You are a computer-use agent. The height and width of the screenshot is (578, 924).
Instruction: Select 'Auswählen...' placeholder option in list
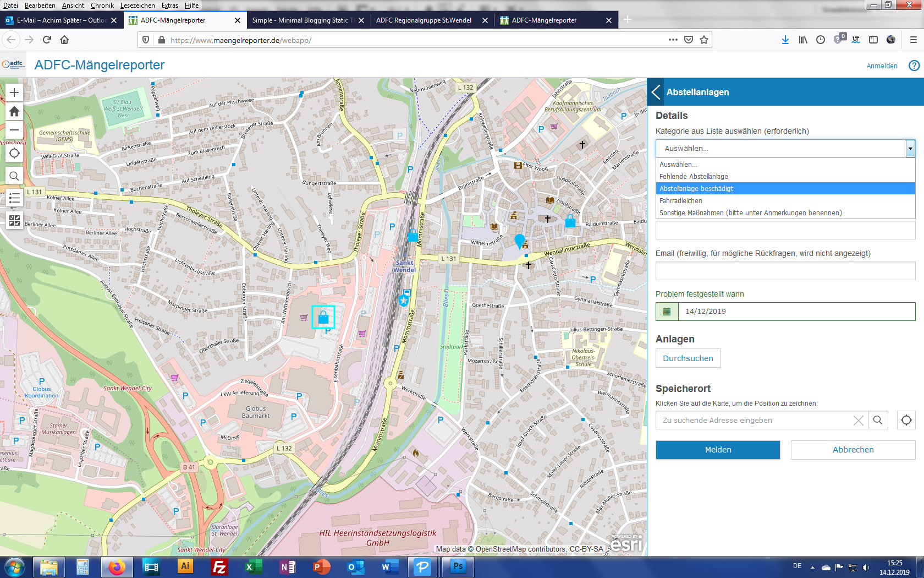click(x=785, y=165)
